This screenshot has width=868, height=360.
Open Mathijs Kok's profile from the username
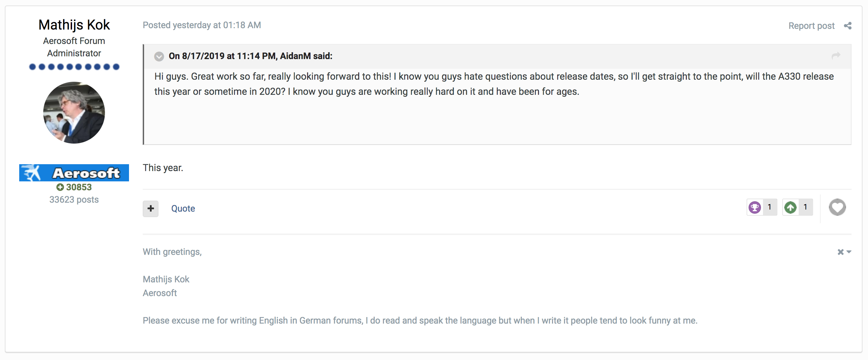point(74,25)
